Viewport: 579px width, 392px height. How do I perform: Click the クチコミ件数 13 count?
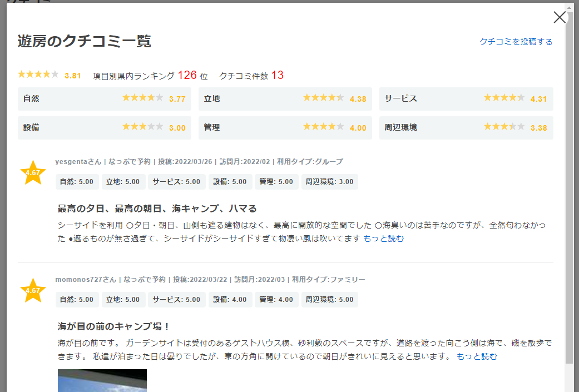pyautogui.click(x=251, y=75)
